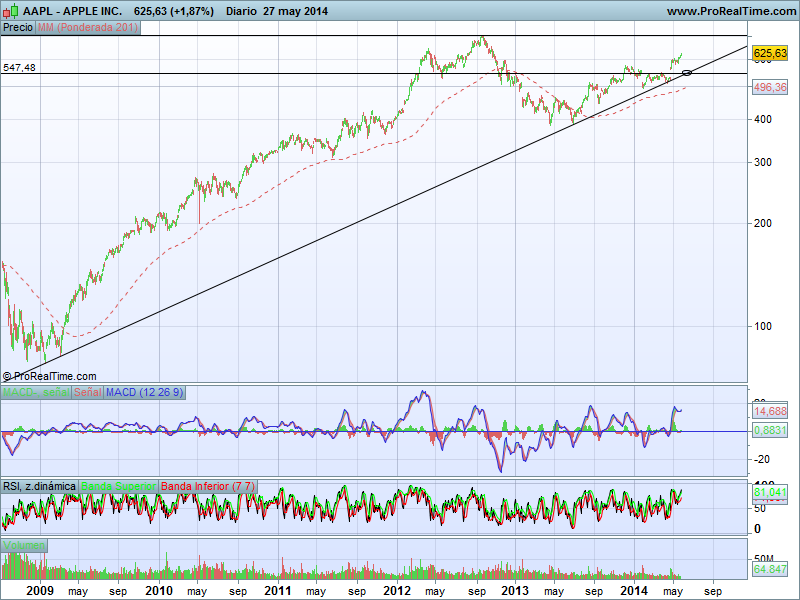Select the Precio indicator label

pos(18,28)
